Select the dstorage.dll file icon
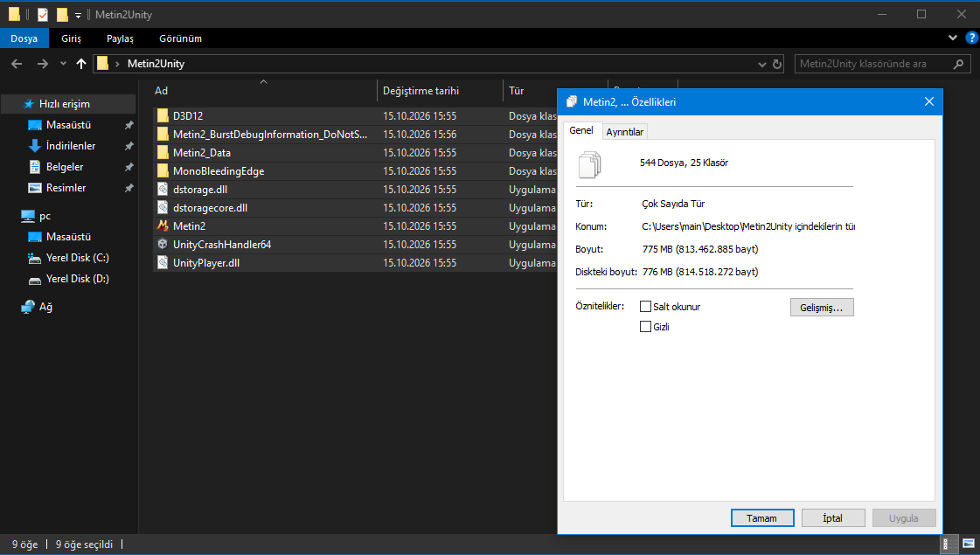Image resolution: width=980 pixels, height=555 pixels. click(163, 190)
